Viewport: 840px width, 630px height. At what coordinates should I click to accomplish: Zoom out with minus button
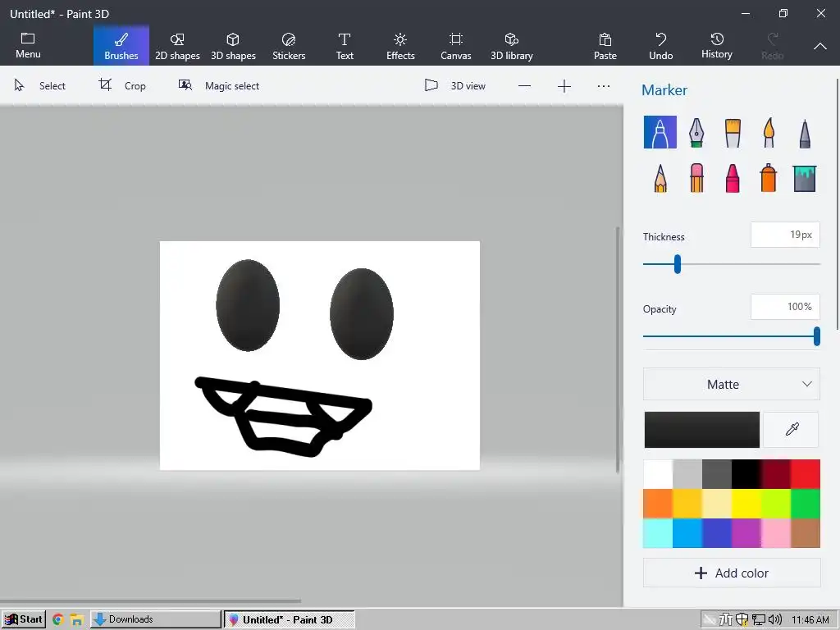(x=524, y=85)
